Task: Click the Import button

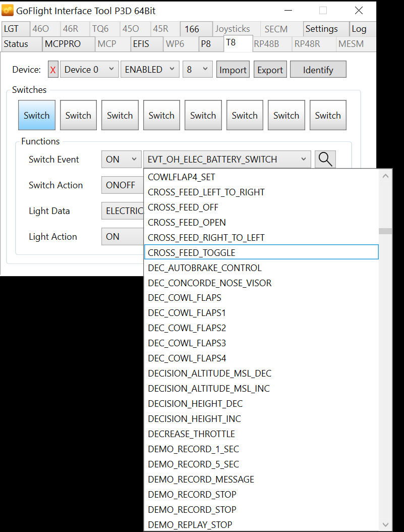Action: coord(233,70)
